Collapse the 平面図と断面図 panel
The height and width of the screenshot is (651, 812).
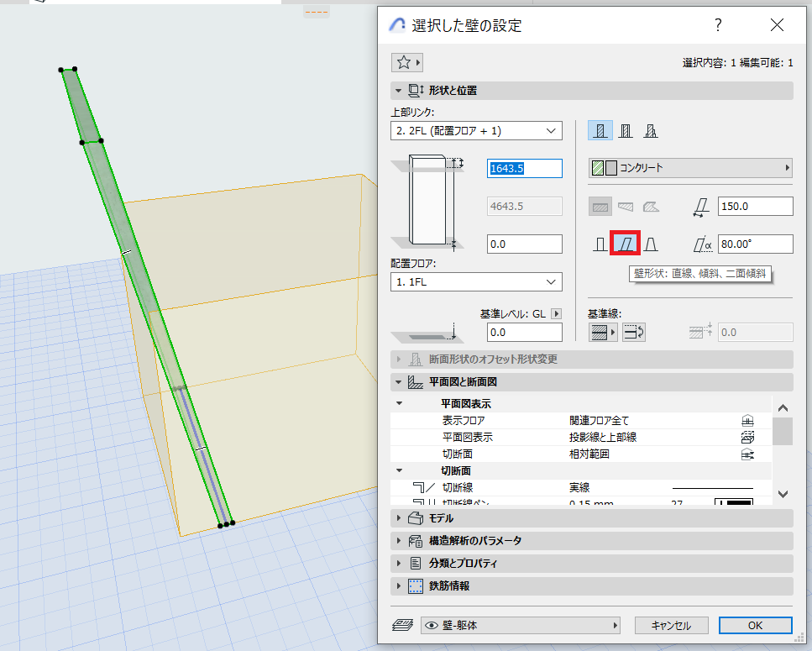pos(398,382)
